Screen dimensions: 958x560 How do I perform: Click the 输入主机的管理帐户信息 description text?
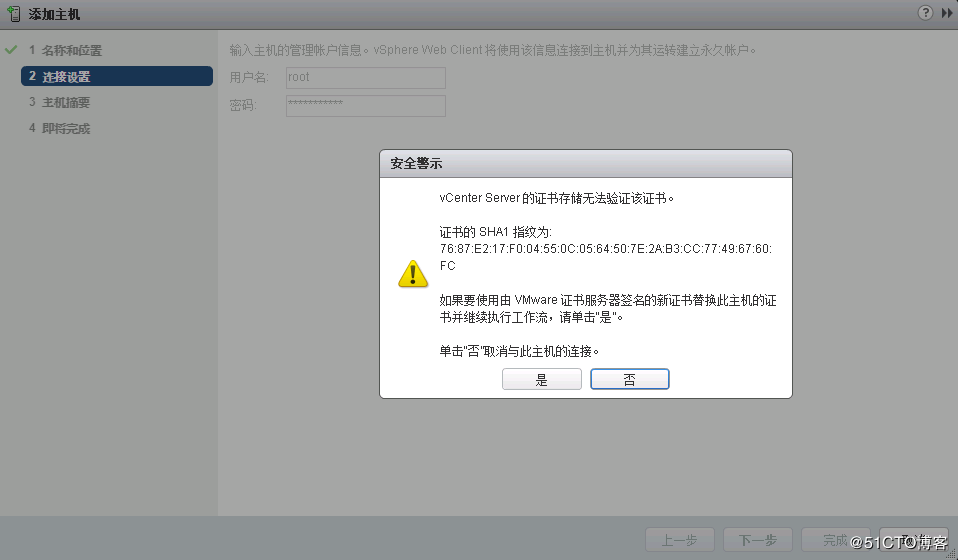[492, 50]
